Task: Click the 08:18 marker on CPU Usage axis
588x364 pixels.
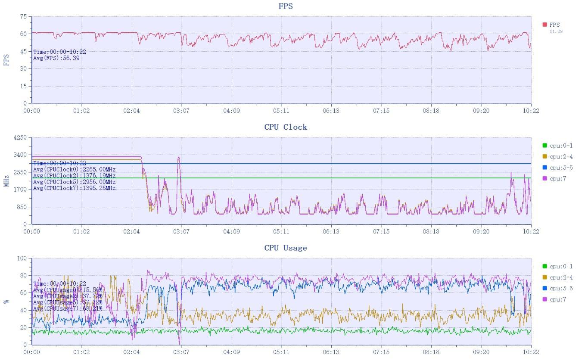Action: pos(431,352)
